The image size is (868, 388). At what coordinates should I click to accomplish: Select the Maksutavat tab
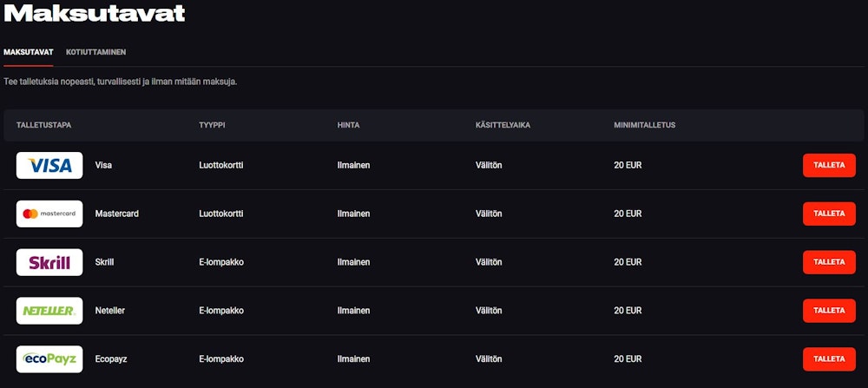point(29,52)
